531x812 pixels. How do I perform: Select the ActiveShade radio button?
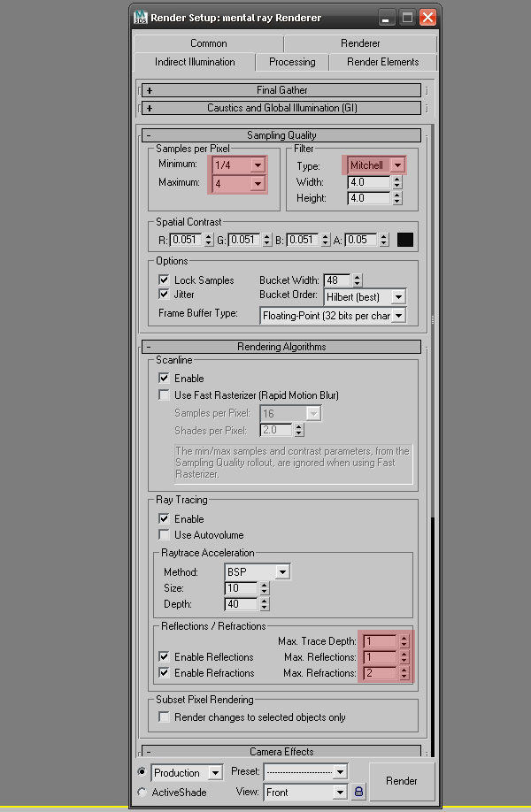142,793
